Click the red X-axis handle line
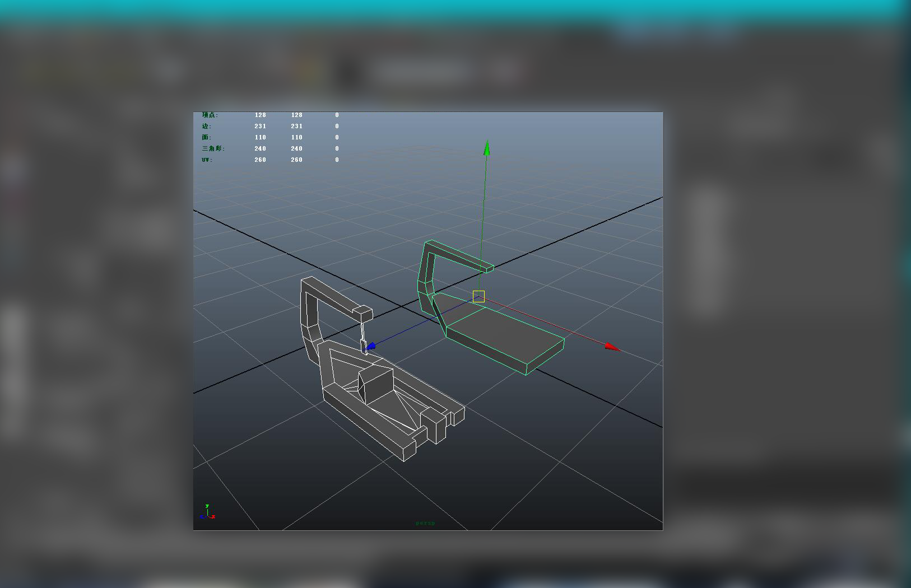Image resolution: width=911 pixels, height=588 pixels. pyautogui.click(x=545, y=322)
